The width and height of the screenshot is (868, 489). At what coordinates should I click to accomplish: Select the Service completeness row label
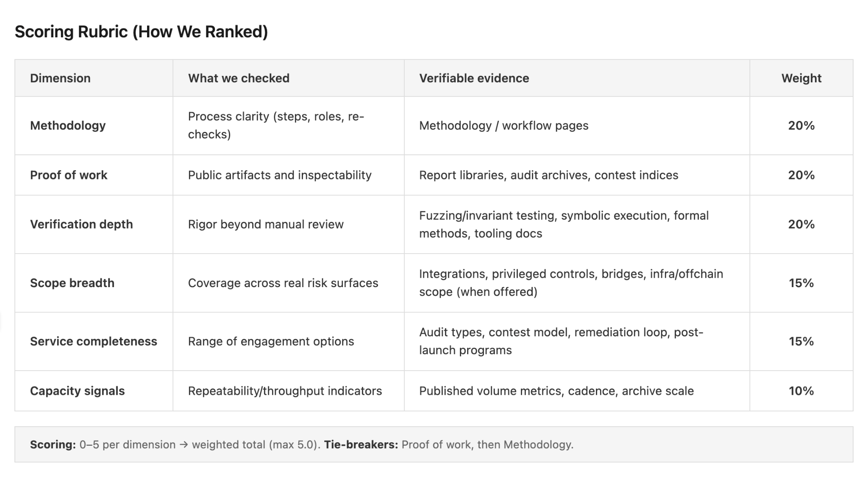coord(93,341)
